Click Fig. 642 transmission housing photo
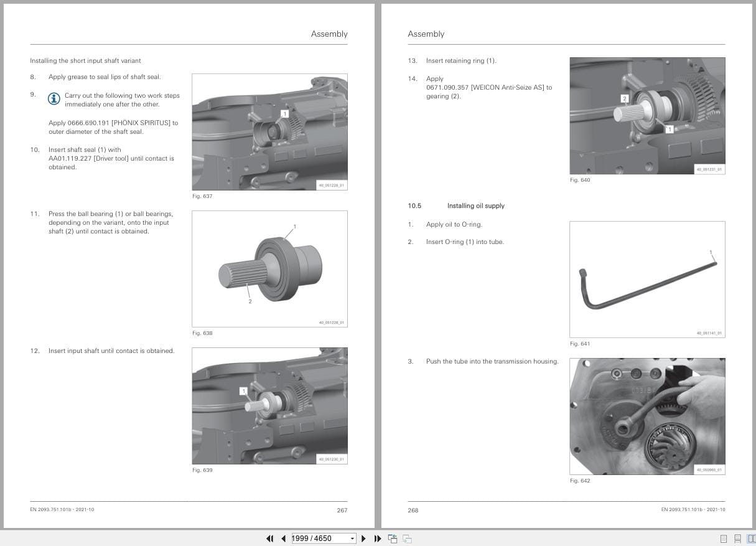 [647, 417]
